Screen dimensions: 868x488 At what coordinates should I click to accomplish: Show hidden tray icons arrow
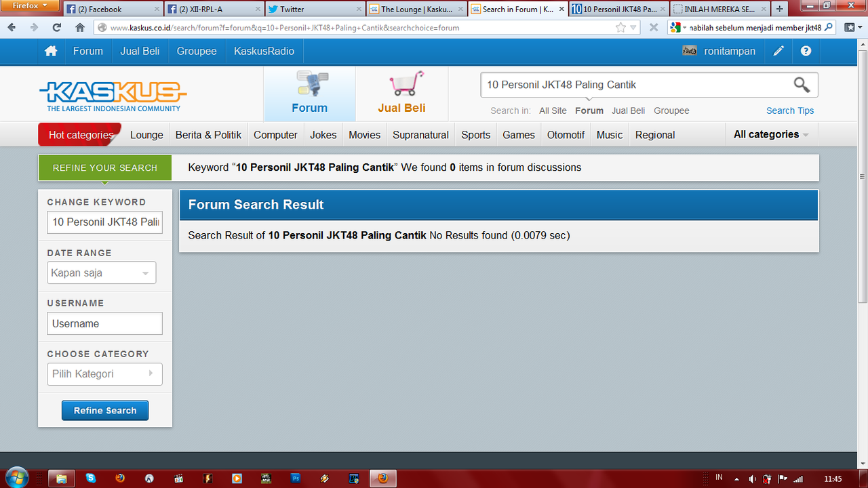(x=736, y=479)
